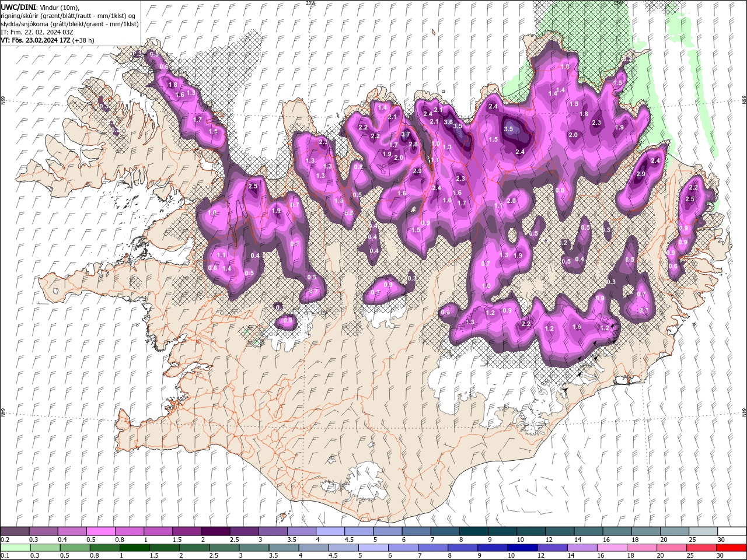Image resolution: width=747 pixels, height=560 pixels.
Task: Select upper legend swatch between 12 and 14
Action: 560,531
